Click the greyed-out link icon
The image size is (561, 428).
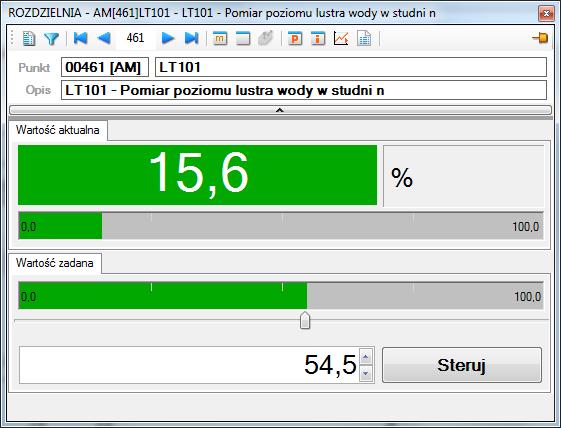tap(265, 38)
